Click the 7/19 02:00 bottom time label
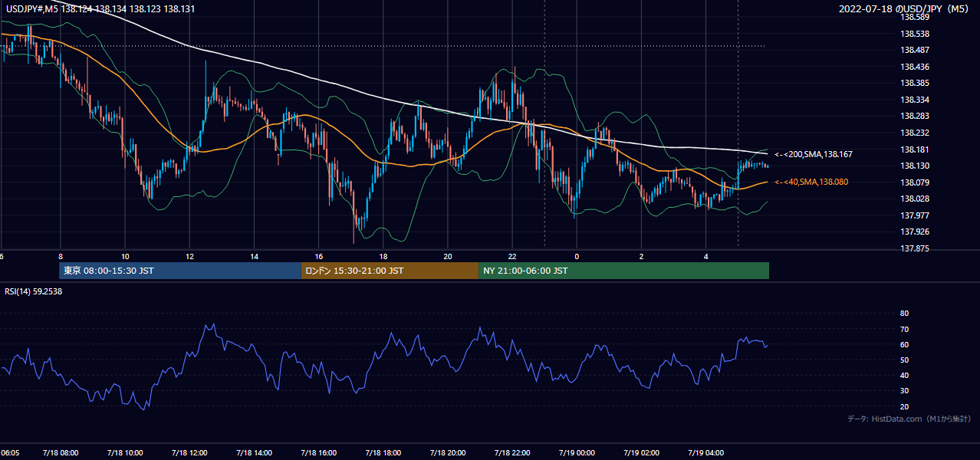980x460 pixels. (642, 453)
